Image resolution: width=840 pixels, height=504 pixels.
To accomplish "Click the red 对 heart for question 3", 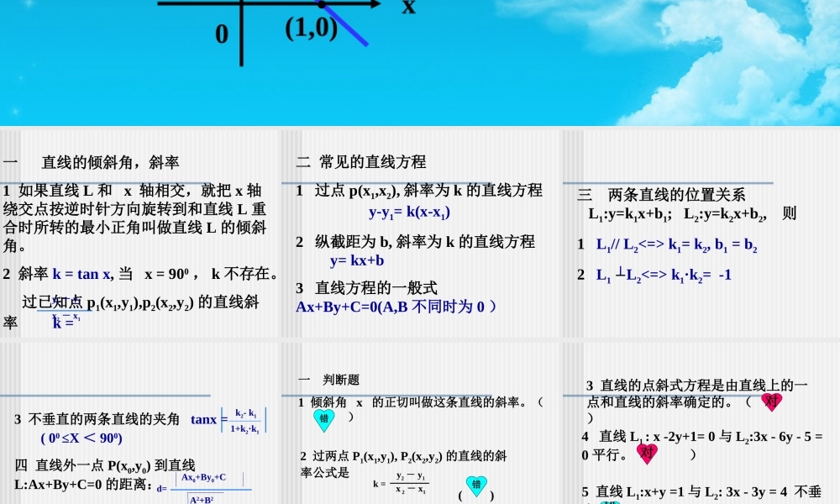I will (x=771, y=402).
